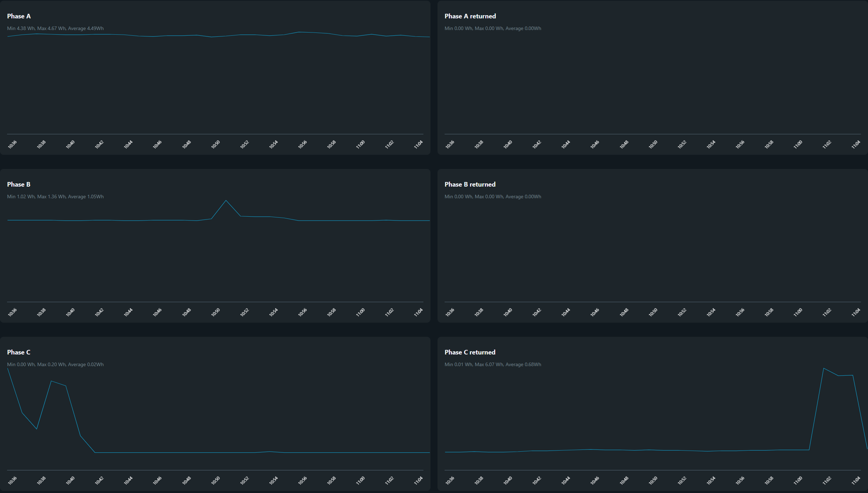Click the 10:50 axis label in Phase A chart
The height and width of the screenshot is (493, 868).
pyautogui.click(x=216, y=144)
